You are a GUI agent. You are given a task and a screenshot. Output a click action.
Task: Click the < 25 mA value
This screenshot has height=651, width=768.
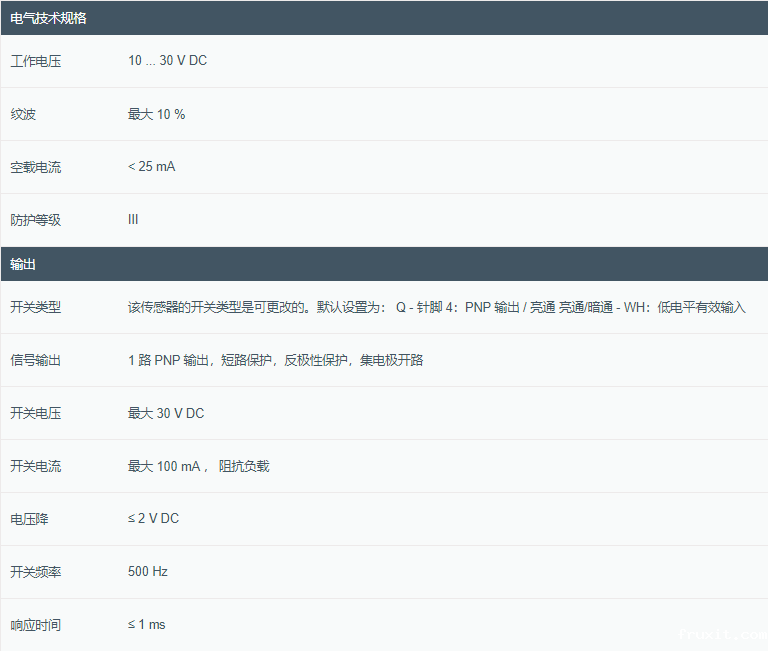click(x=151, y=167)
